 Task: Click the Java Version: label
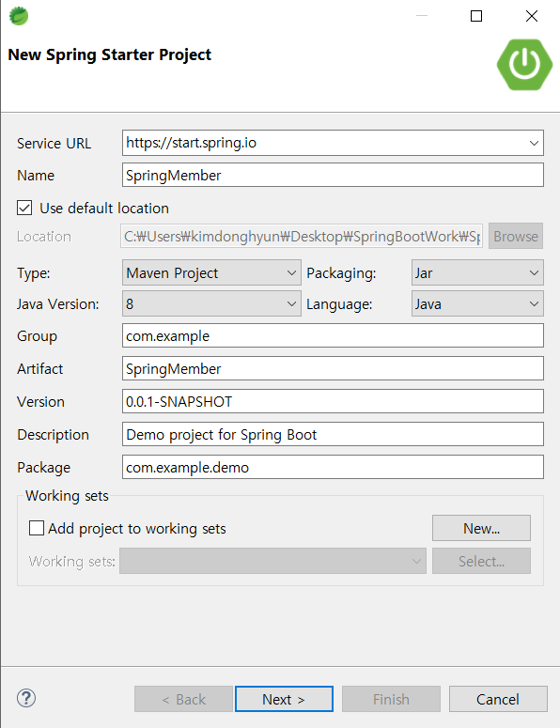[x=58, y=304]
